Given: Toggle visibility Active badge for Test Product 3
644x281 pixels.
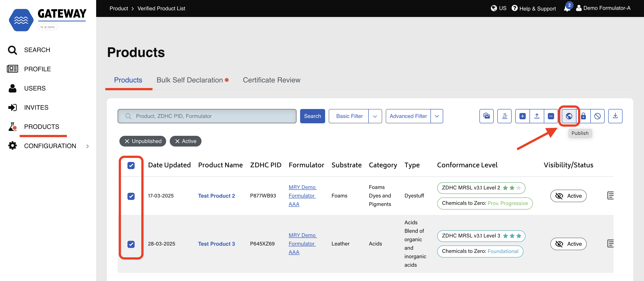Looking at the screenshot, I should point(568,244).
